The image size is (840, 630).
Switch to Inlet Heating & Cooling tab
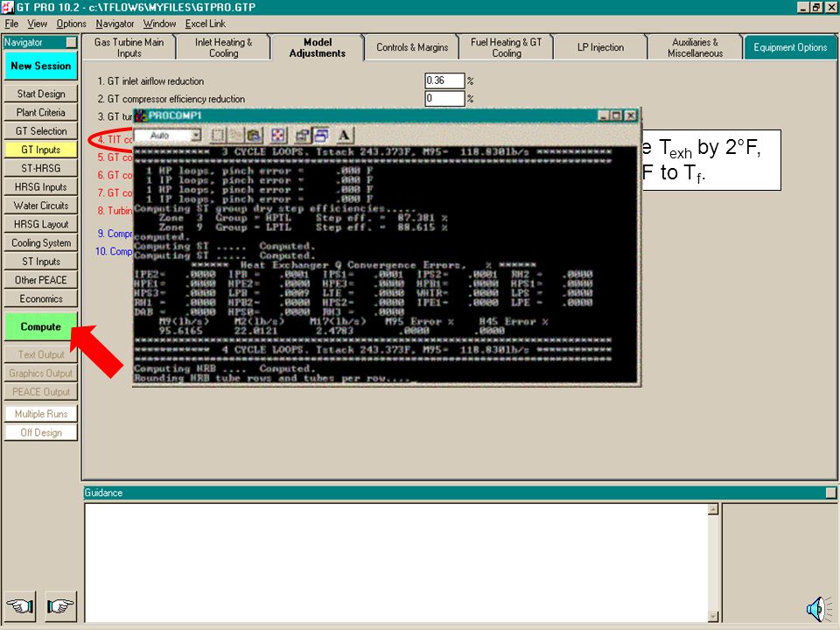point(223,47)
